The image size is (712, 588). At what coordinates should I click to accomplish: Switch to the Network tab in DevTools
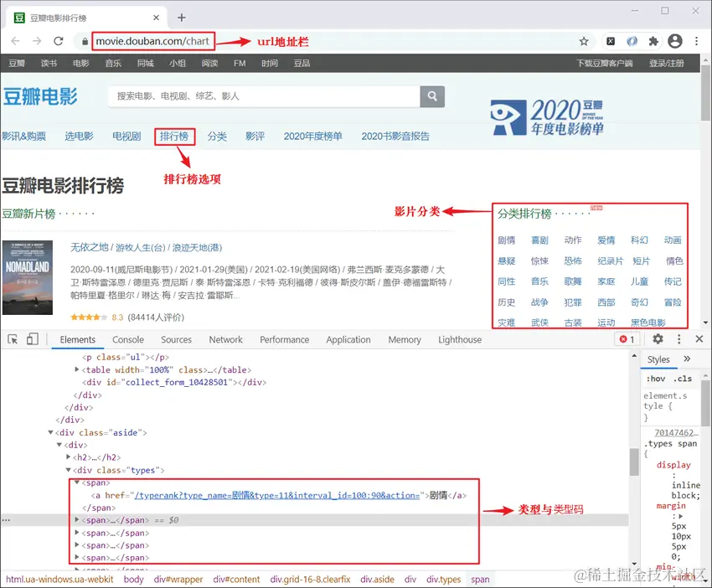coord(225,339)
